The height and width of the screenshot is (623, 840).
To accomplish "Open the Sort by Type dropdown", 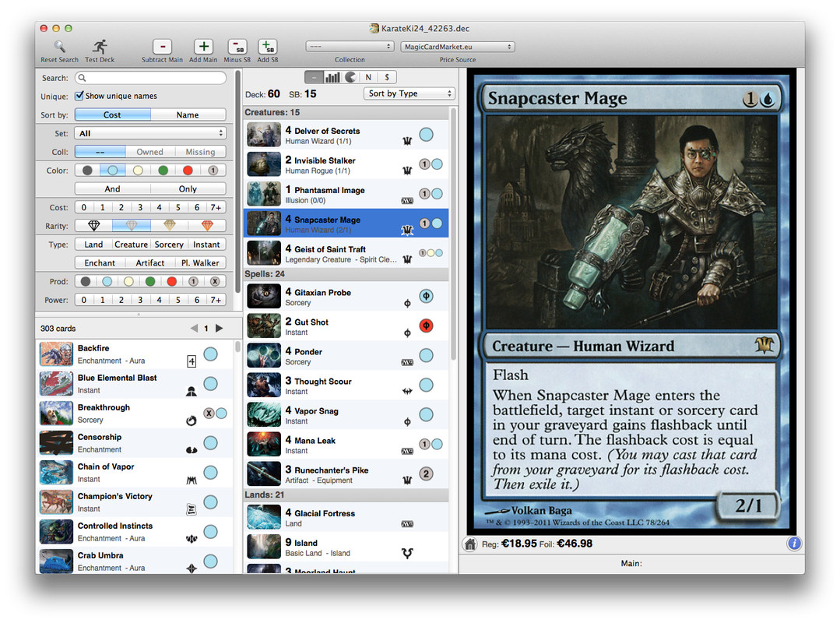I will click(409, 93).
